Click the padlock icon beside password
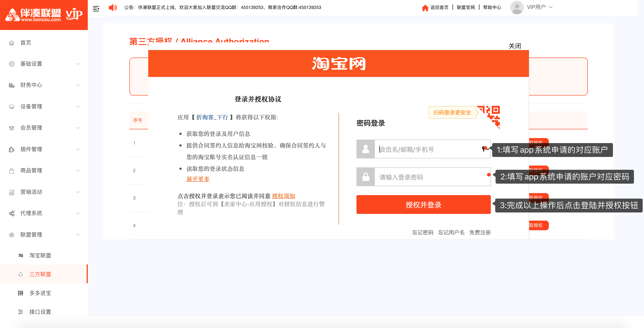Viewport: 644px width, 328px height. (x=365, y=177)
